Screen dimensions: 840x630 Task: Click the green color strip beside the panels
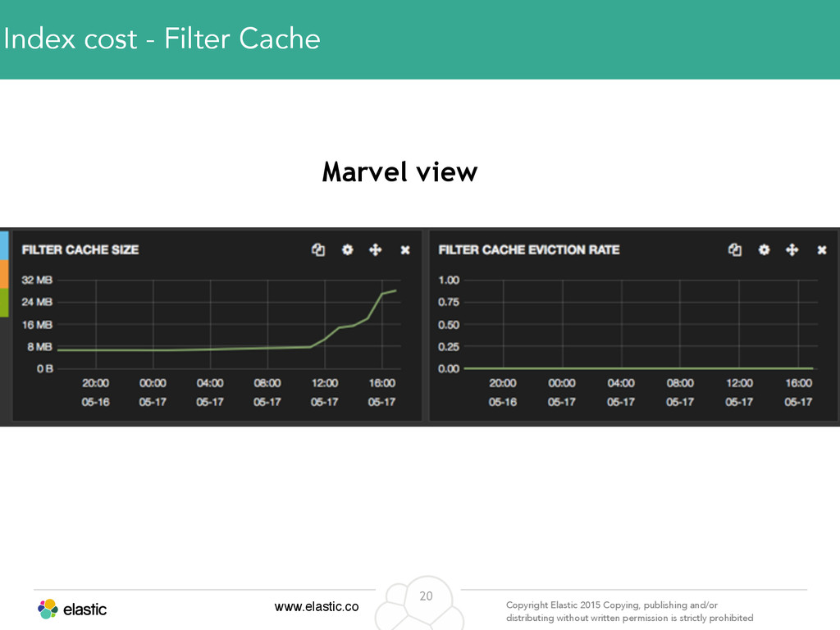pos(4,302)
